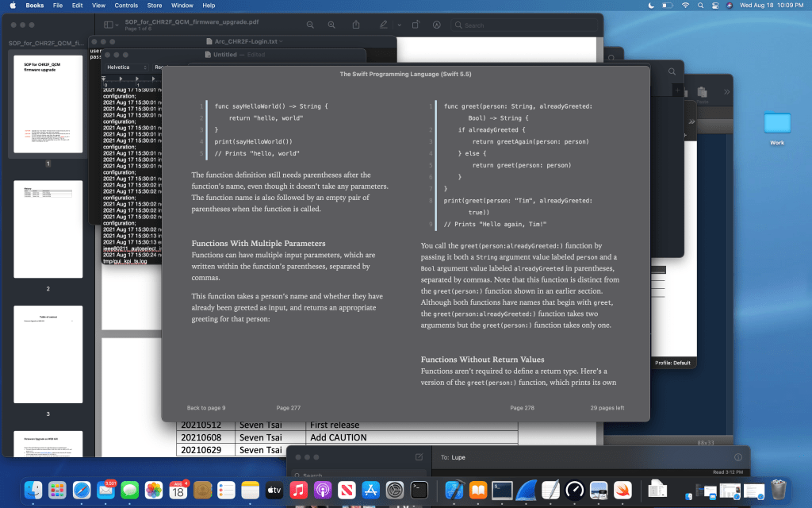Select page 2 thumbnail in Preview sidebar
Viewport: 812px width, 508px height.
click(48, 229)
